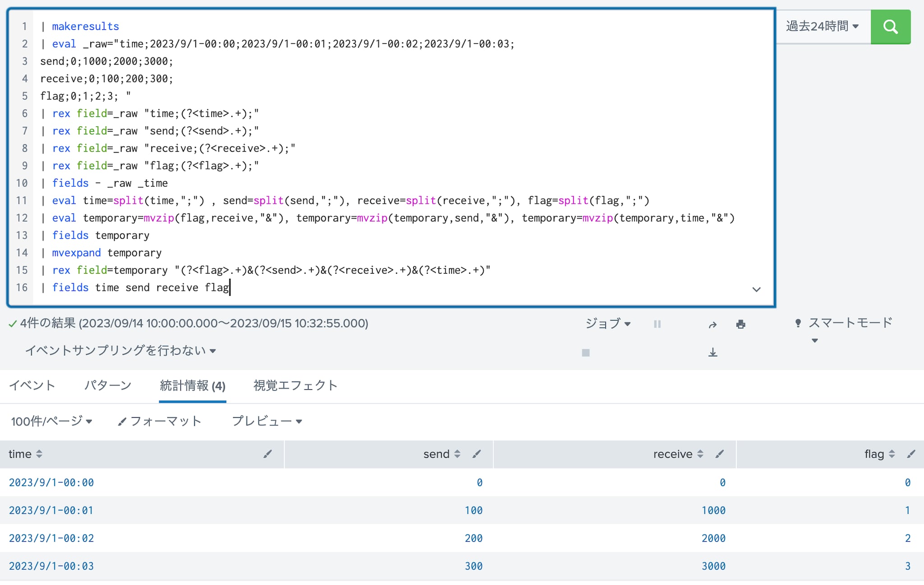Viewport: 924px width, 585px height.
Task: Sort by the time column arrows
Action: point(39,454)
